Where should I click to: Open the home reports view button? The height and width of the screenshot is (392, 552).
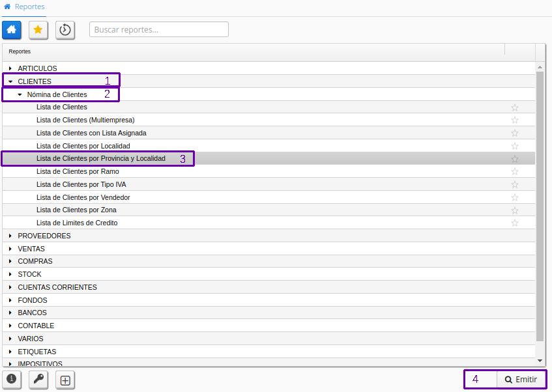coord(12,30)
